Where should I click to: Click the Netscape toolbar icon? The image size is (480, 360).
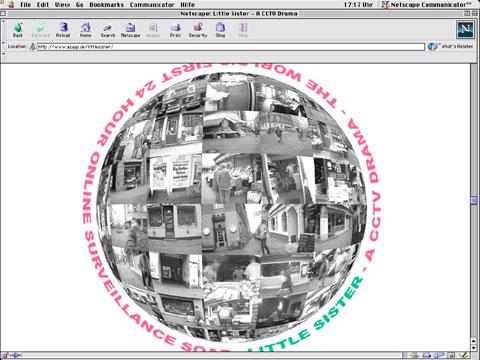coord(130,30)
